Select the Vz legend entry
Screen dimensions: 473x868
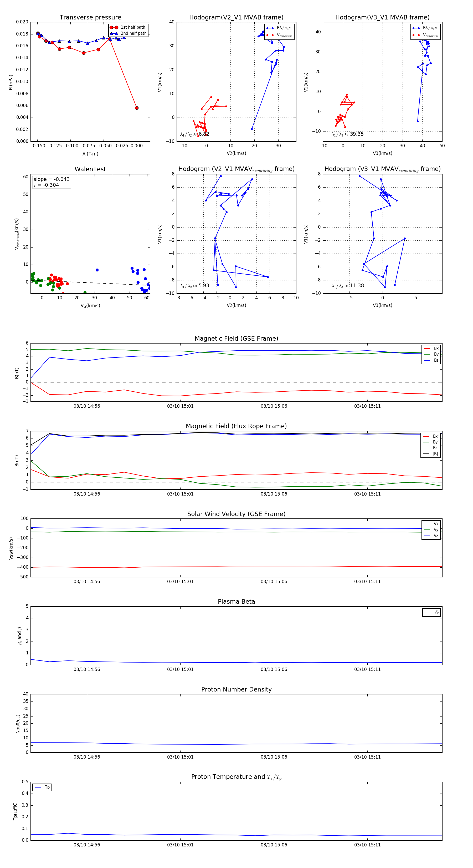coord(431,536)
